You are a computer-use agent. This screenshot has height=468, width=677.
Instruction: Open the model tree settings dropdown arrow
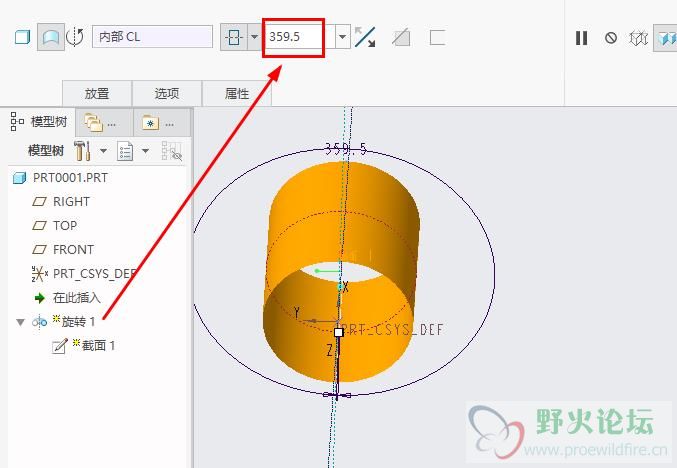point(104,151)
